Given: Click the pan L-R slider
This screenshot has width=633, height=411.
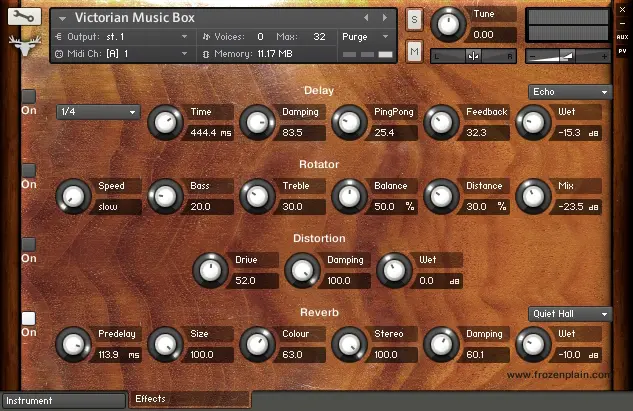Looking at the screenshot, I should pyautogui.click(x=474, y=56).
